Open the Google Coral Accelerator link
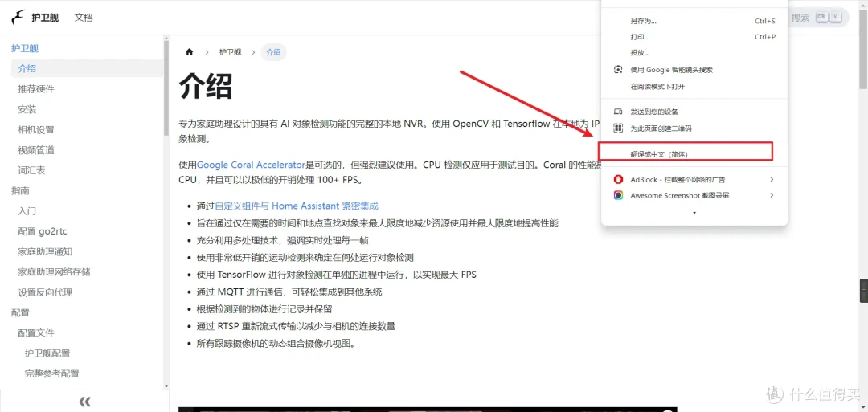 (252, 165)
